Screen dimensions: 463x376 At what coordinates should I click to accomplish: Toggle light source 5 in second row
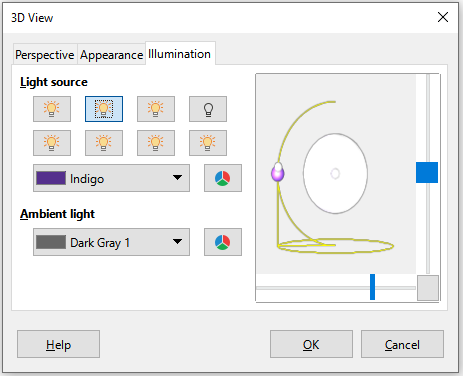point(52,143)
